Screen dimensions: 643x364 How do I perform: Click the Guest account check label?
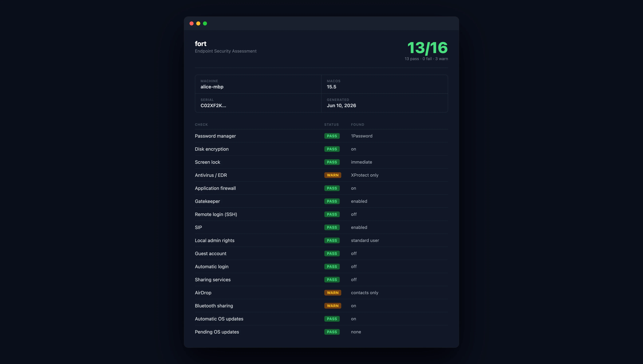(x=210, y=253)
